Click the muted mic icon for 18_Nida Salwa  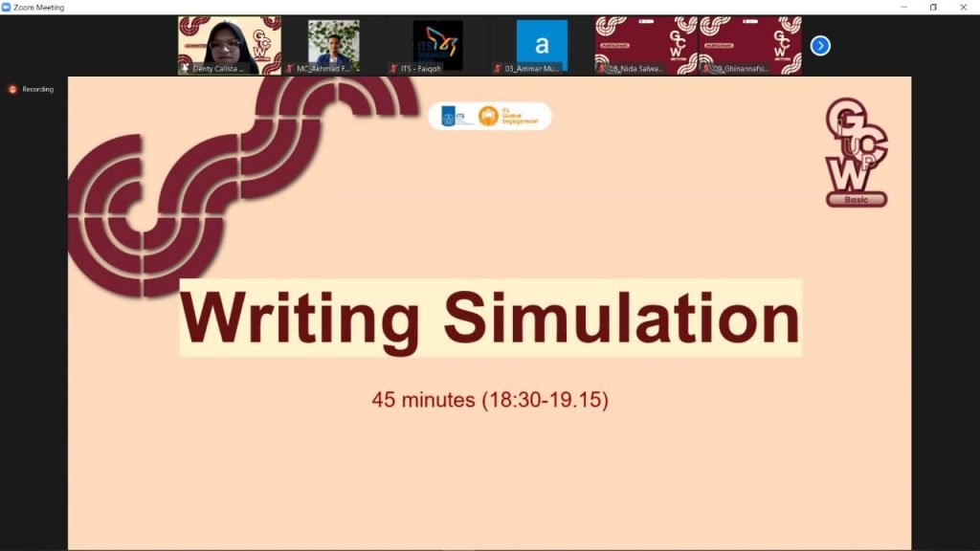point(602,69)
